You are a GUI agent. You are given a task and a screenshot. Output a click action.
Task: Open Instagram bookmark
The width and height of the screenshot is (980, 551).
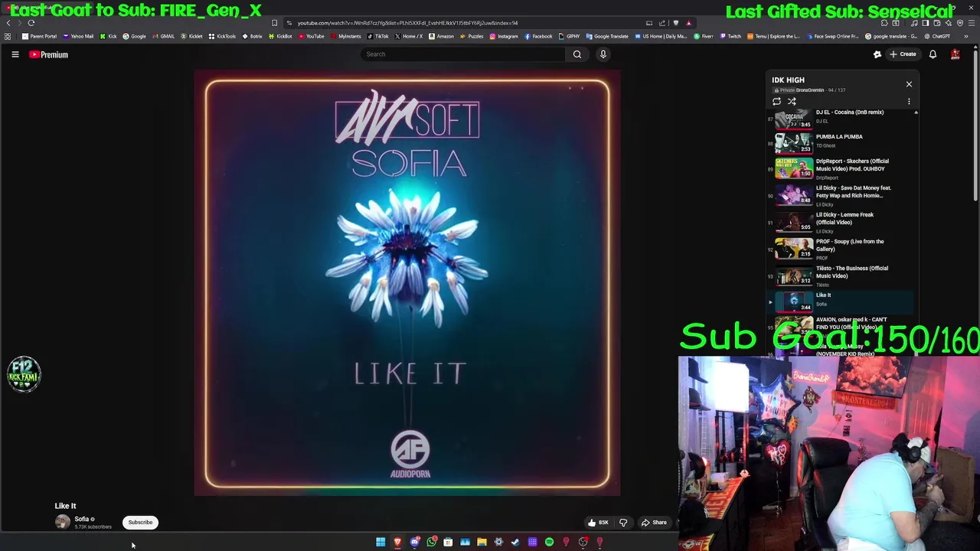[x=504, y=36]
